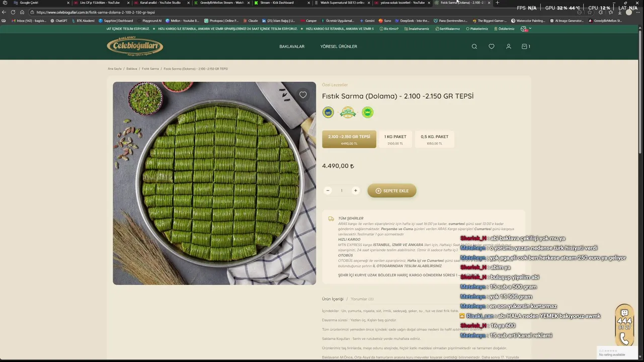644x362 pixels.
Task: Open a new browser tab
Action: click(x=498, y=3)
